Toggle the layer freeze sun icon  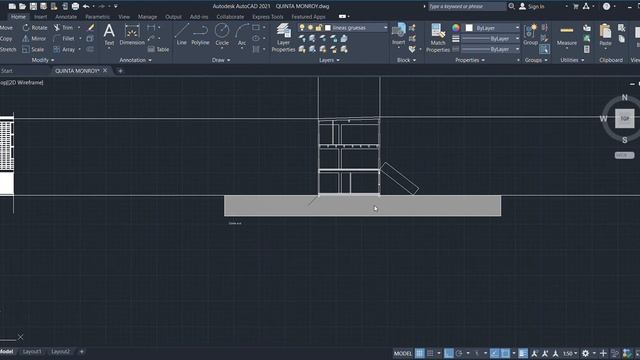click(x=310, y=28)
